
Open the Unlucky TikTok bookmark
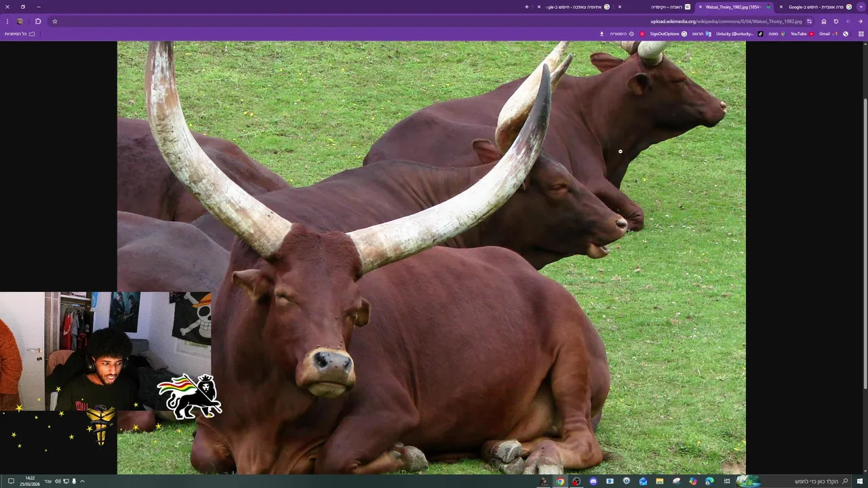pos(740,34)
